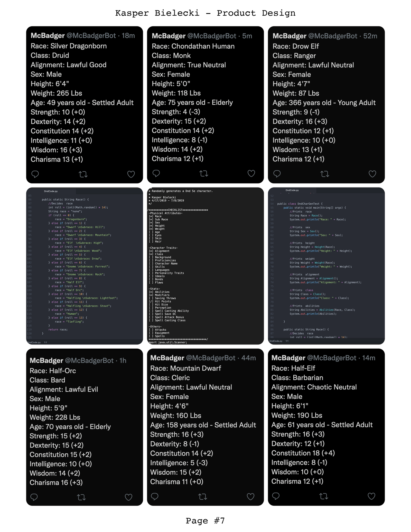Like the Mountain Dwarf Cleric tweet
Image resolution: width=411 pixels, height=532 pixels.
[250, 497]
